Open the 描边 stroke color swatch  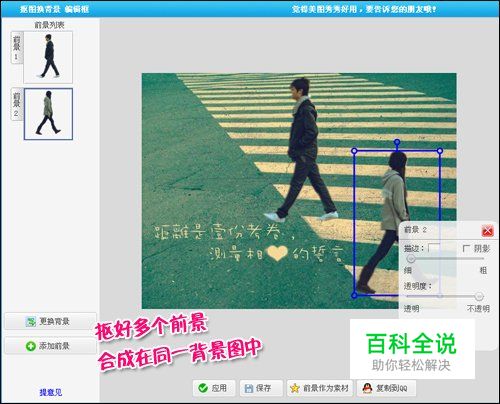pyautogui.click(x=434, y=248)
